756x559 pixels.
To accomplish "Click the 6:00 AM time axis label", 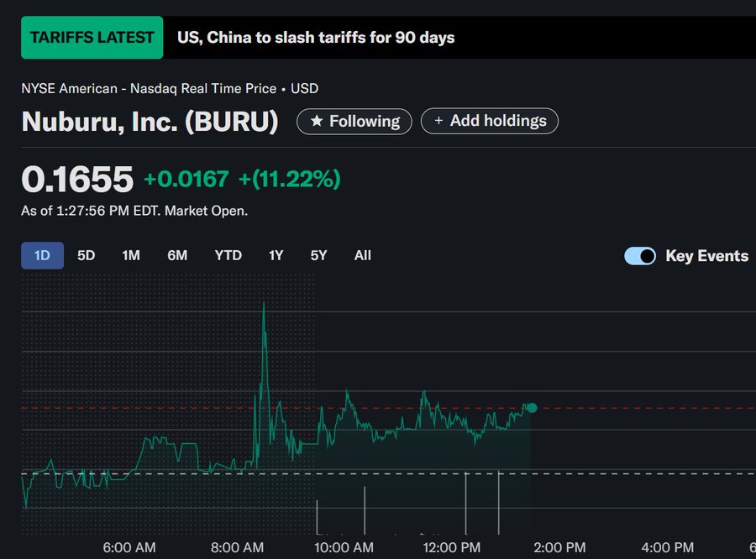I will [x=129, y=548].
